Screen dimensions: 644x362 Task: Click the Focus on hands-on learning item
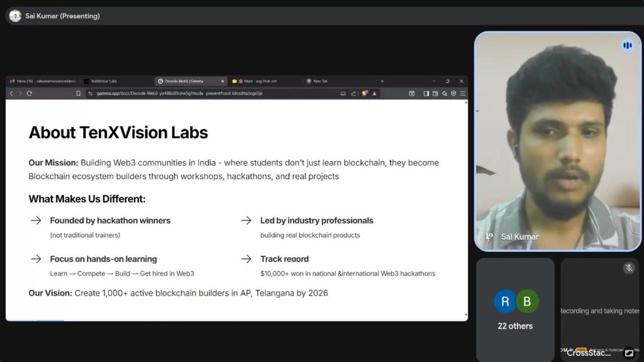(104, 259)
